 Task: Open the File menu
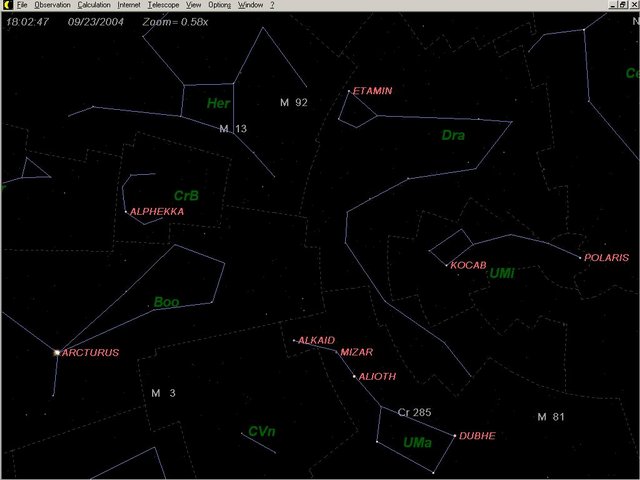click(x=22, y=5)
